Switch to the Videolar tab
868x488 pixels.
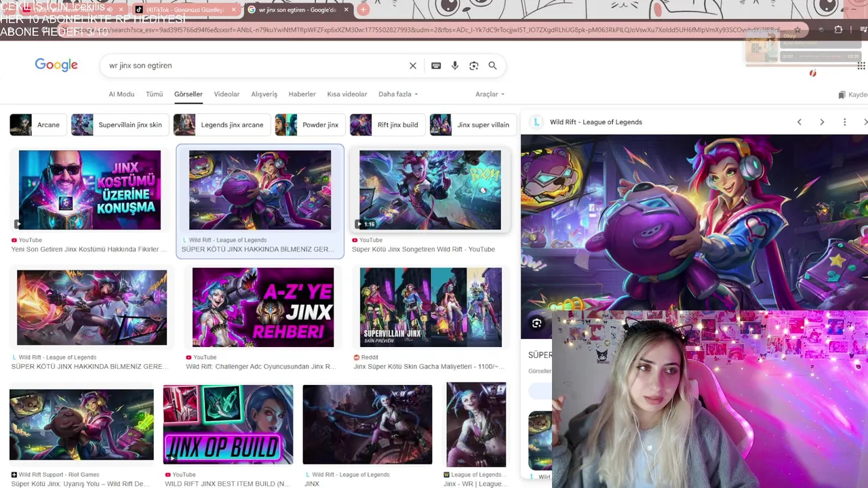(226, 94)
